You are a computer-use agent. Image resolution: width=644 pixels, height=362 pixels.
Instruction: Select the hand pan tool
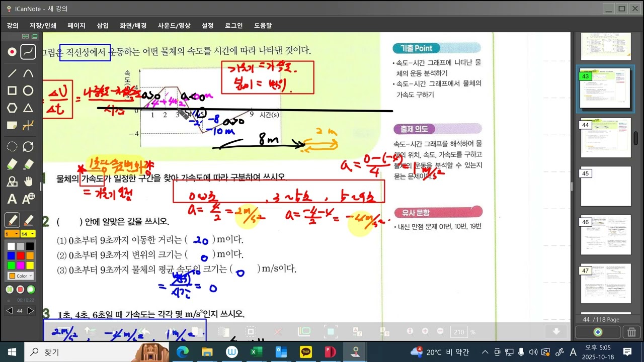[x=29, y=182]
